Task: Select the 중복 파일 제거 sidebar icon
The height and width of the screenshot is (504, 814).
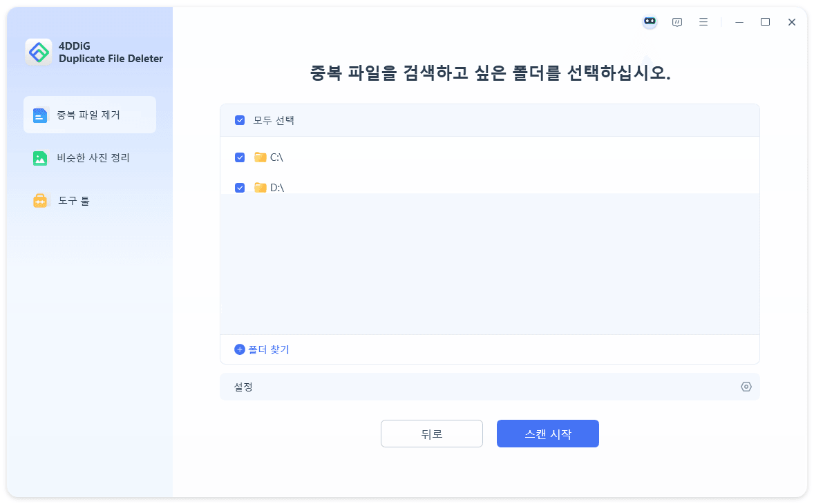Action: click(41, 115)
